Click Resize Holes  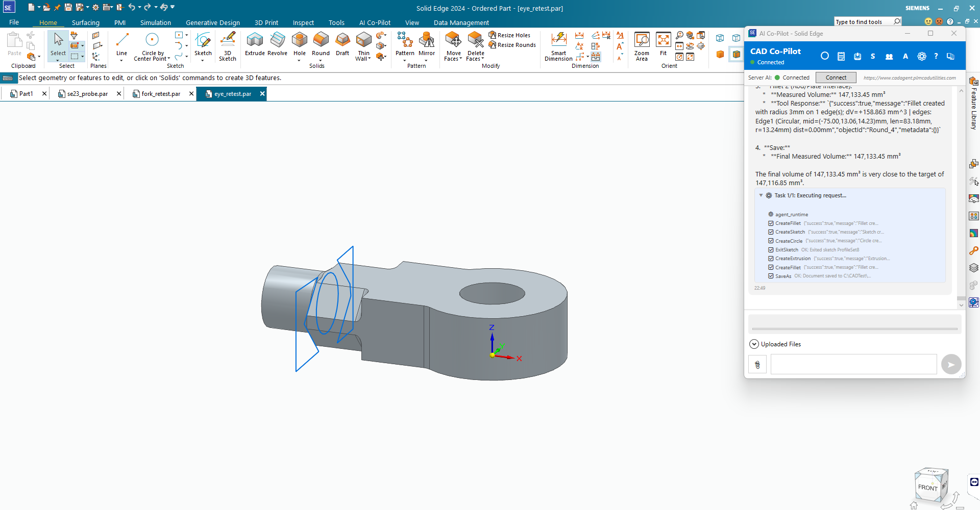click(x=509, y=35)
